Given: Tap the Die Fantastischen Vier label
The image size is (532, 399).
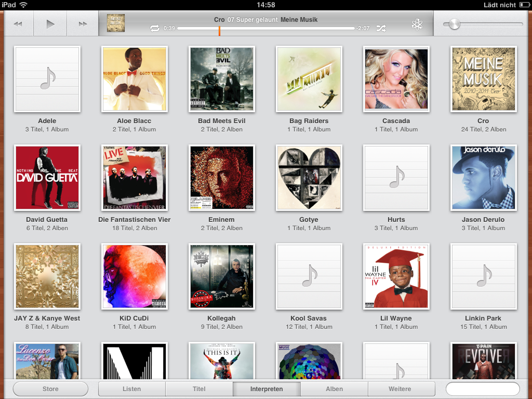Looking at the screenshot, I should click(135, 220).
